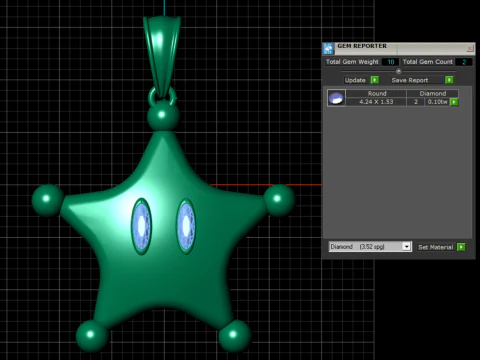
Task: Click the "Total Gem Count" label
Action: [x=428, y=62]
